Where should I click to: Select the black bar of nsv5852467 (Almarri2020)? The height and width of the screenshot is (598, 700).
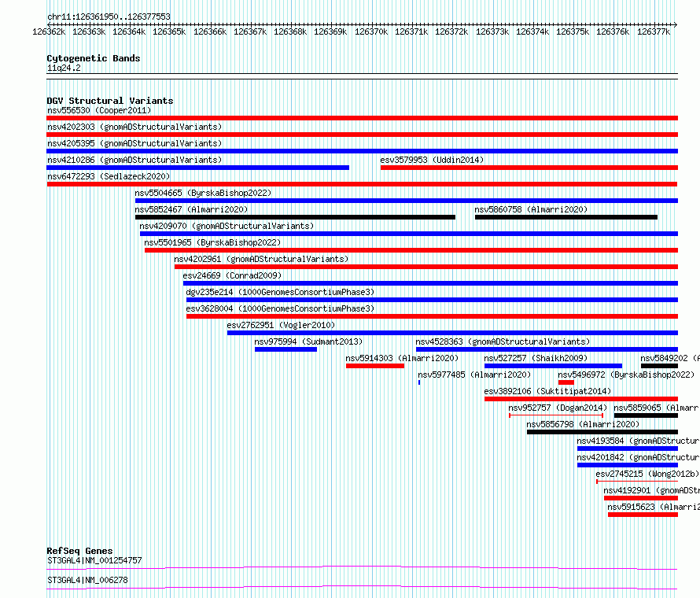[x=295, y=217]
